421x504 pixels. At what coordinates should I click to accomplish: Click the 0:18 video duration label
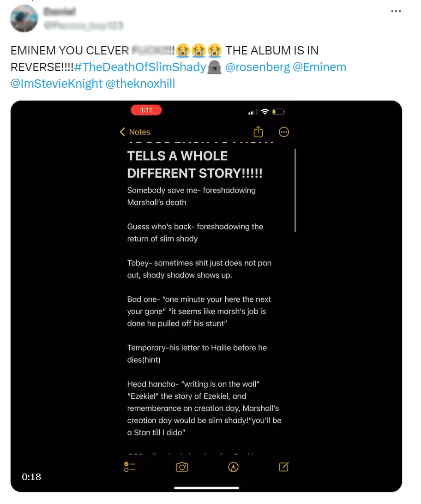[31, 477]
